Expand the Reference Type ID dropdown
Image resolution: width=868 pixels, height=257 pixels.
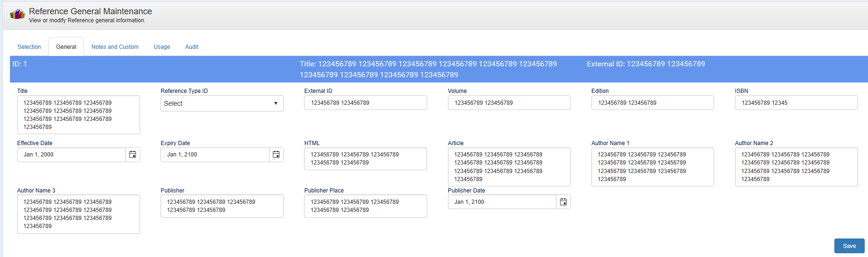click(x=222, y=103)
